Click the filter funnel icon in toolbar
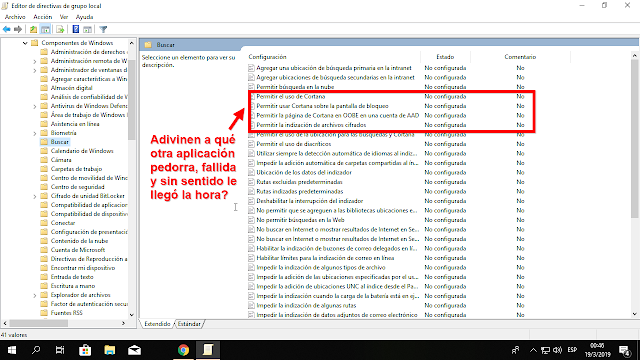This screenshot has height=360, width=640. pyautogui.click(x=103, y=29)
